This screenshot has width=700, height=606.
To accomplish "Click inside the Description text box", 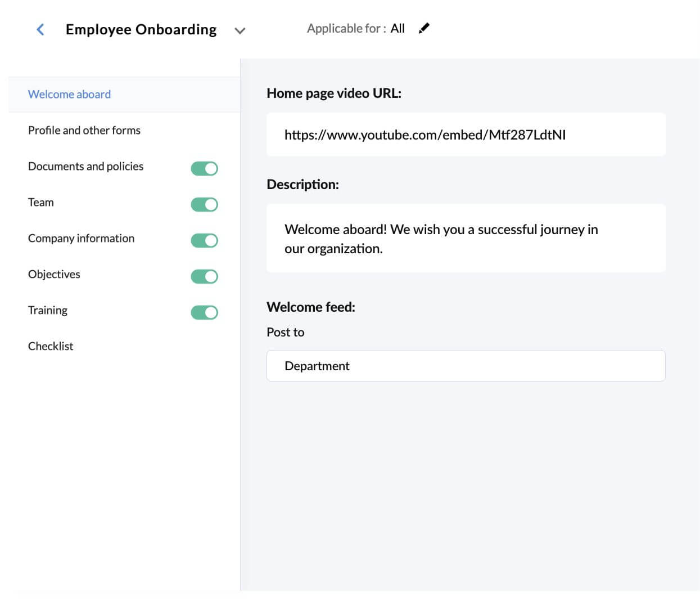I will pyautogui.click(x=466, y=238).
